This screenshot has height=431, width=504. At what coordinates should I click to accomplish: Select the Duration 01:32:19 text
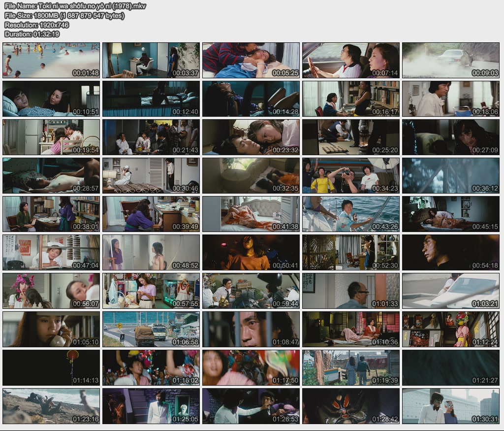click(x=32, y=34)
